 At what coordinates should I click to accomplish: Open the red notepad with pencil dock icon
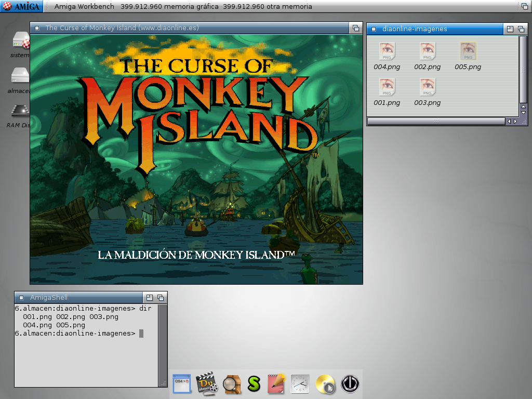pos(276,384)
